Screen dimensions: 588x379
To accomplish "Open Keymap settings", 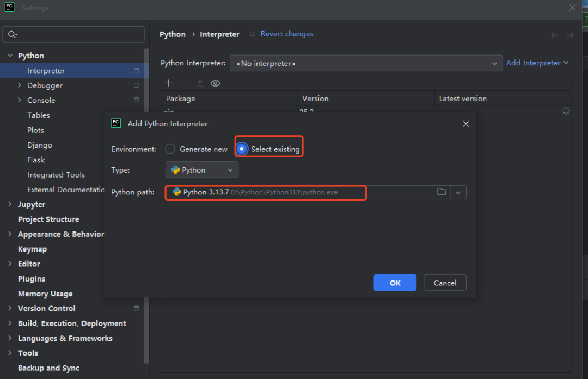I will [32, 249].
